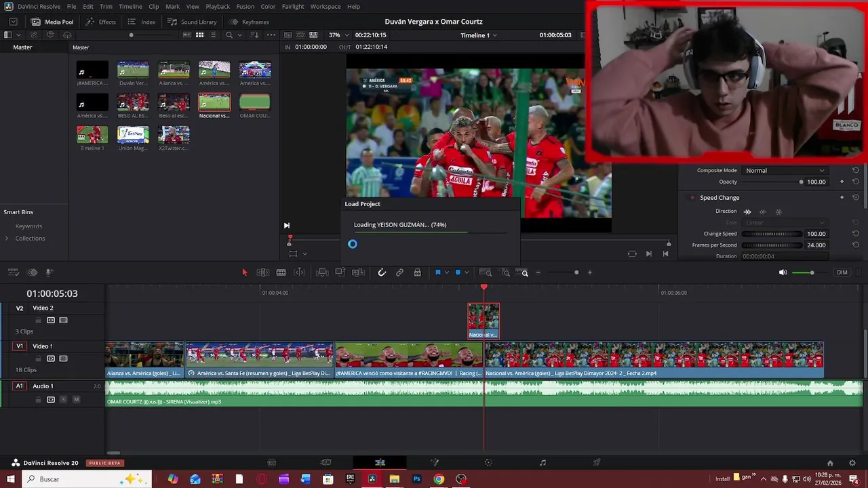This screenshot has width=868, height=488.
Task: Open the project manager home icon
Action: pos(830,463)
